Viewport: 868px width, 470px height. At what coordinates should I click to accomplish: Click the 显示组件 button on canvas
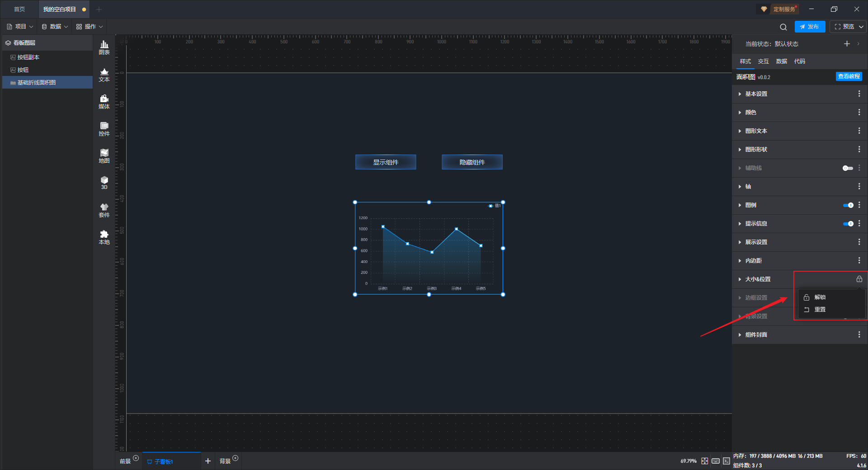386,162
